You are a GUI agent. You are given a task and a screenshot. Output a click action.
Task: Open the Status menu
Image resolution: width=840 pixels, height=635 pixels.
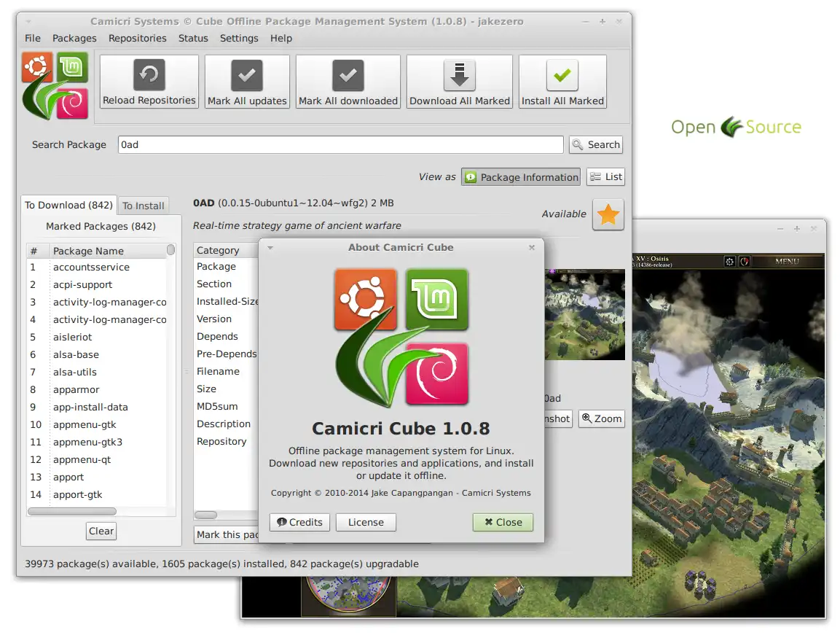(x=193, y=38)
